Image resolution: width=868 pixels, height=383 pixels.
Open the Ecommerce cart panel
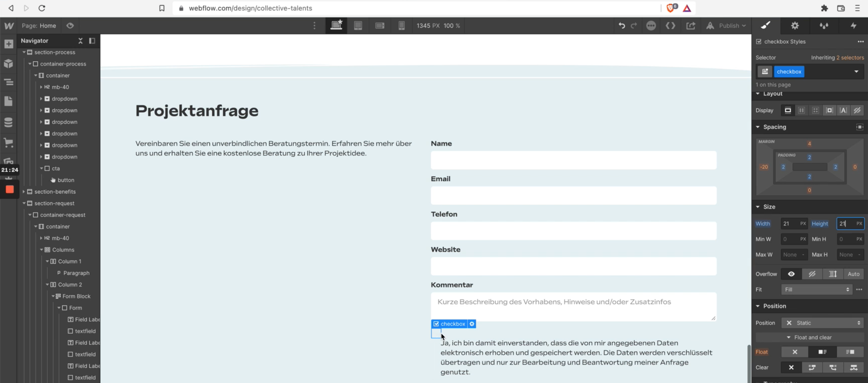tap(9, 142)
